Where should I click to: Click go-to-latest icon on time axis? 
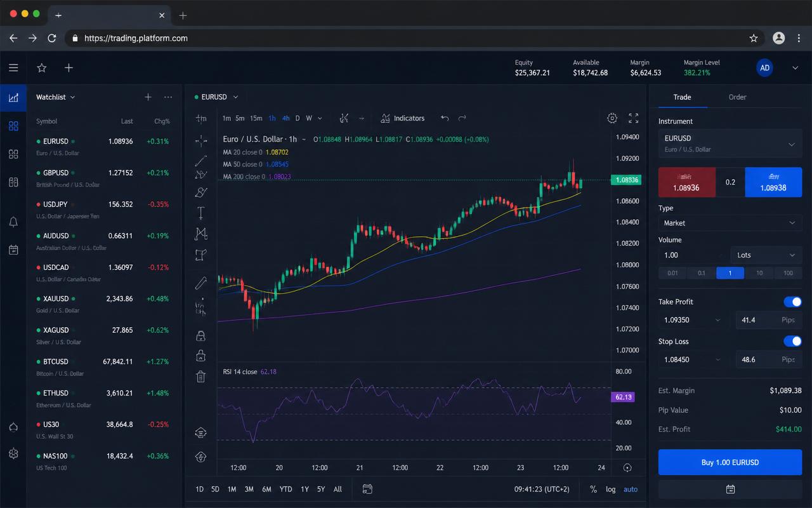point(627,468)
